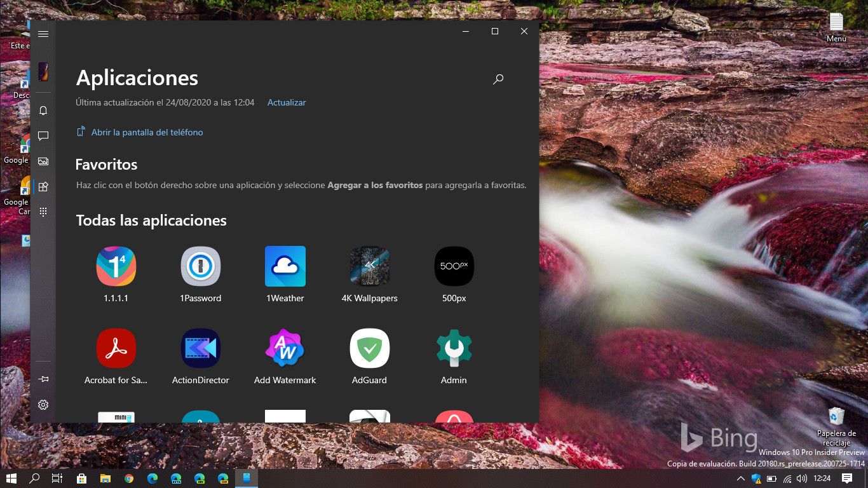This screenshot has width=868, height=488.
Task: Open the Action Center notifications icon
Action: pos(847,478)
